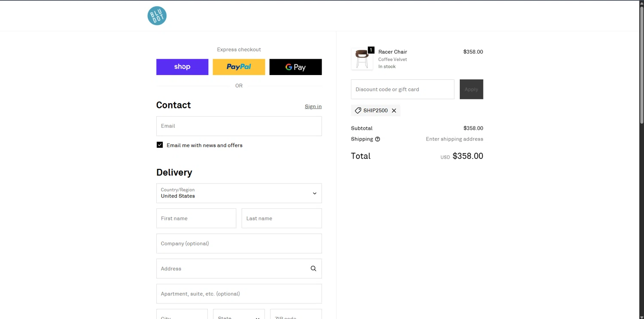The height and width of the screenshot is (319, 644).
Task: Expand the State dropdown
Action: pyautogui.click(x=239, y=316)
